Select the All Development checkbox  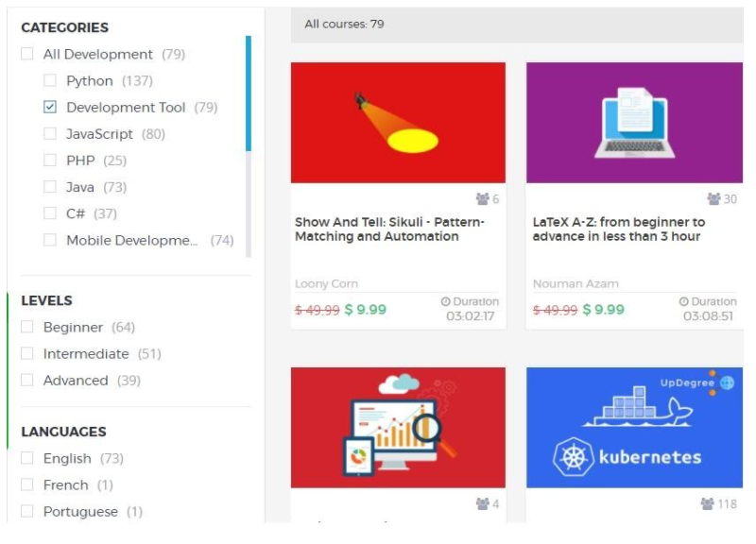click(x=27, y=55)
